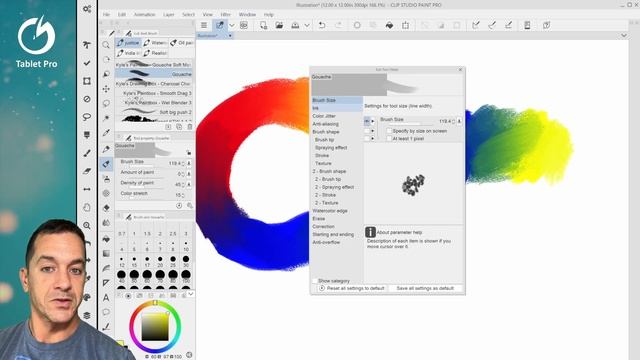Click the Color stretch value field

[x=178, y=195]
